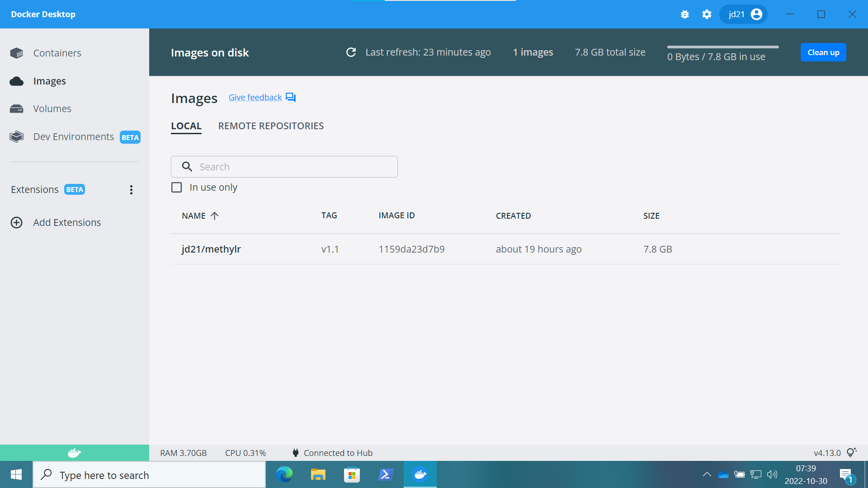The height and width of the screenshot is (488, 868).
Task: Click into the image Search field
Action: (284, 167)
